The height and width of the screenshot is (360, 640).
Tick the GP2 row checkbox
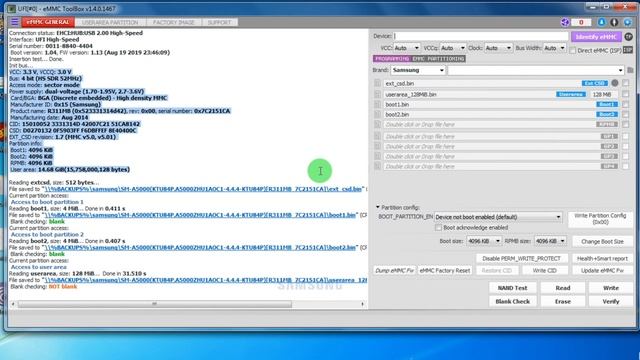(626, 147)
